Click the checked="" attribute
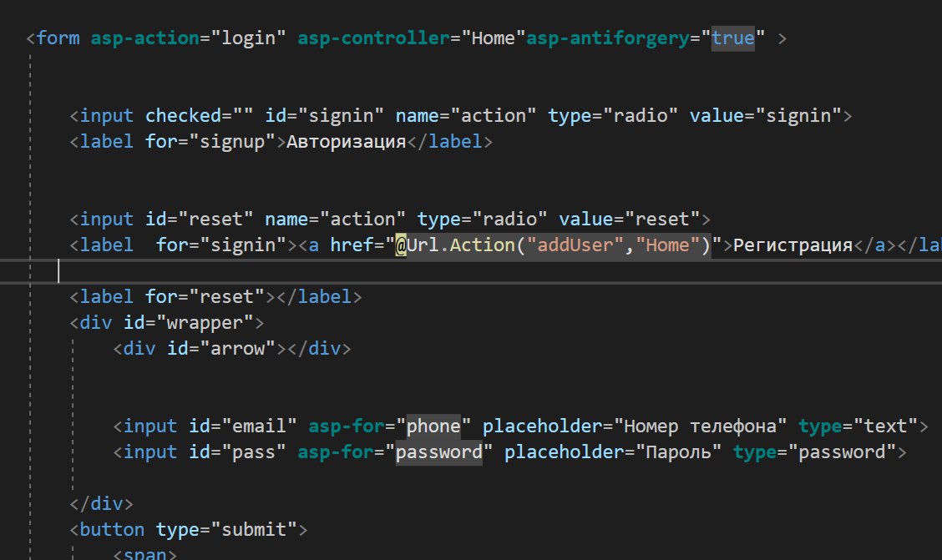 pyautogui.click(x=199, y=115)
